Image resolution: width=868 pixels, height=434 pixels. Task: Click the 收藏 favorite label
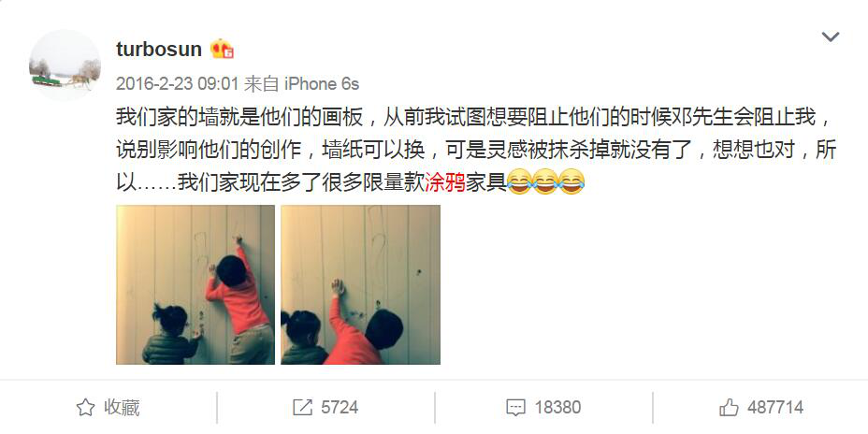122,408
